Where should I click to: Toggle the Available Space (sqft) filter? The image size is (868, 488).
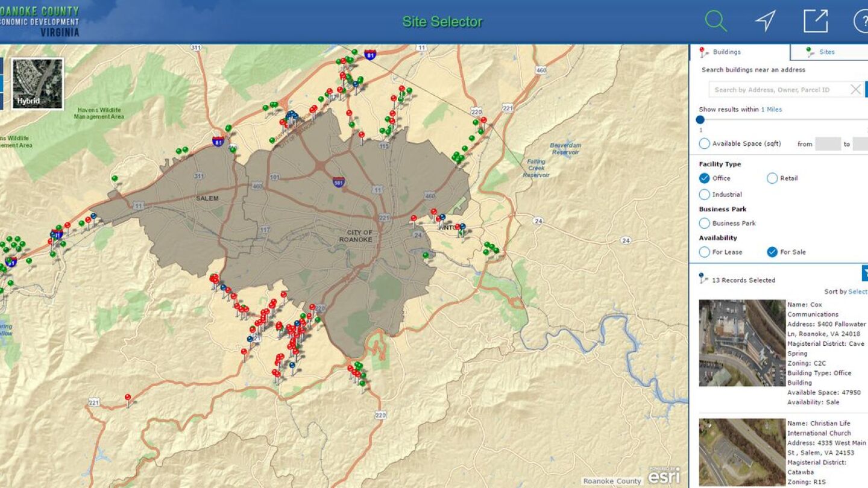coord(704,144)
